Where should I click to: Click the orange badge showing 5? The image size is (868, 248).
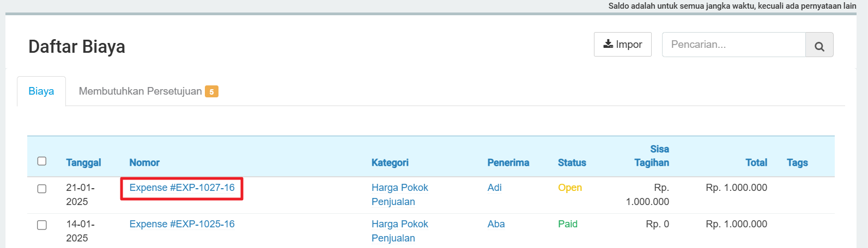click(211, 92)
